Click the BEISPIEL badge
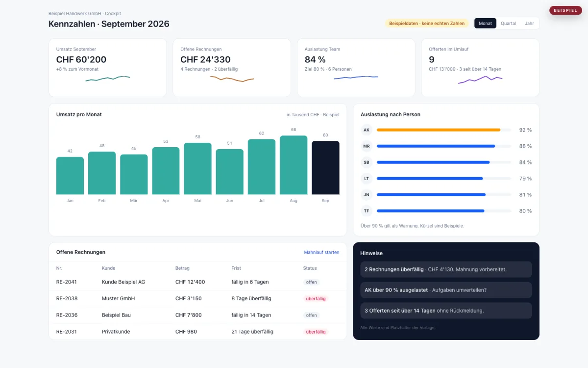The width and height of the screenshot is (588, 368). 565,10
